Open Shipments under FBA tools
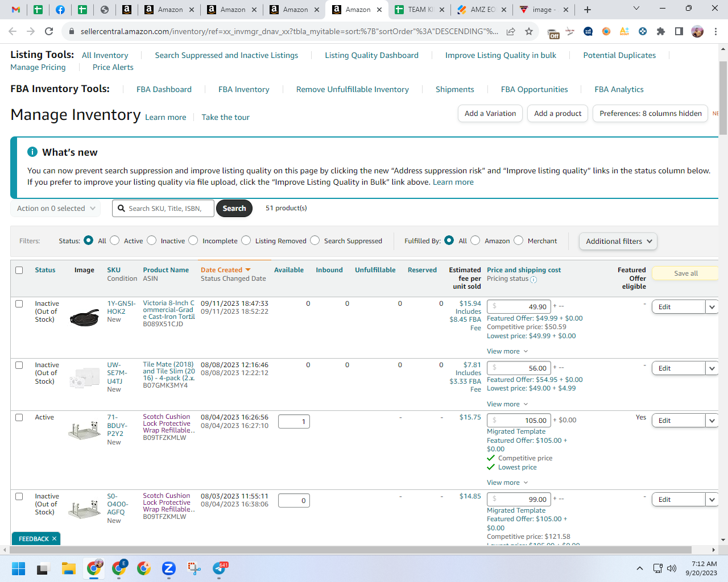728x582 pixels. [455, 89]
